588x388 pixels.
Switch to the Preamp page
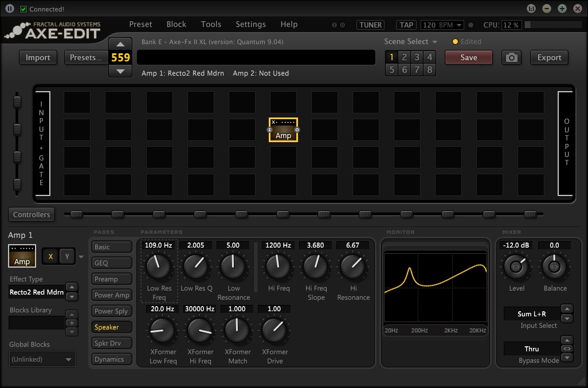pos(112,279)
